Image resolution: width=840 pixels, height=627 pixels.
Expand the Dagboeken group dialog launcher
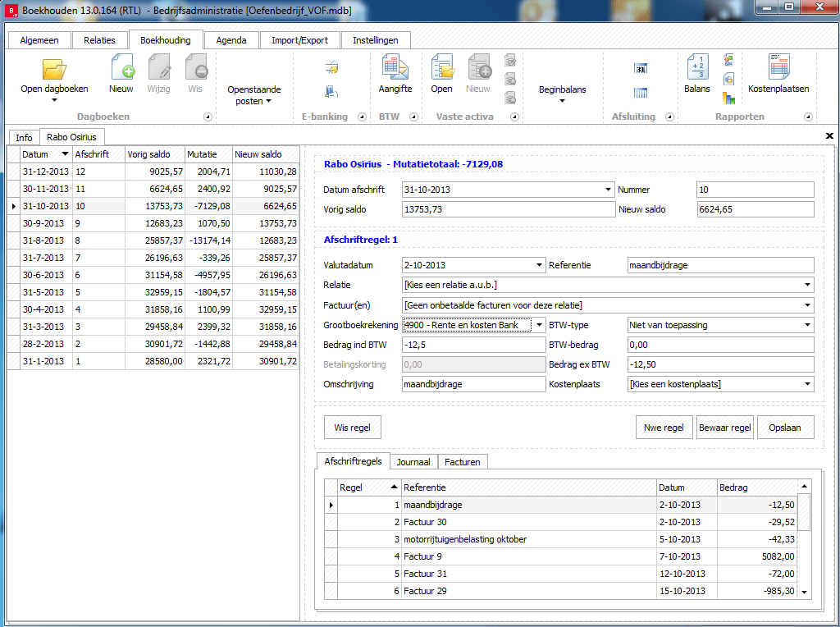pyautogui.click(x=208, y=117)
